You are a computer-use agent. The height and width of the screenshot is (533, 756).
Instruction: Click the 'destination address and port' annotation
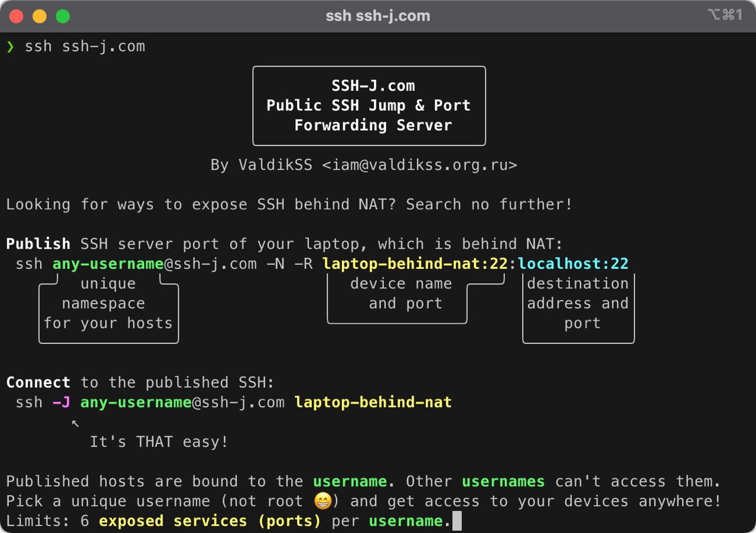click(x=578, y=304)
